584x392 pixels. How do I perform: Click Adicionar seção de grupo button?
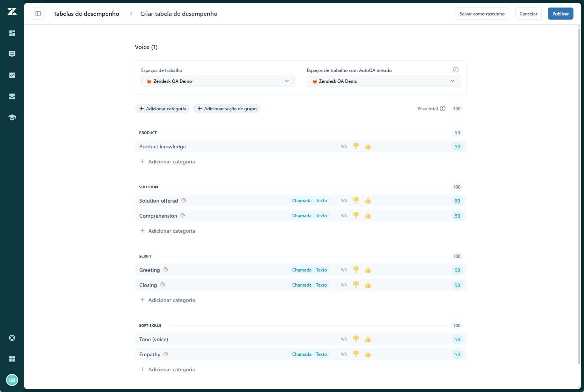(x=227, y=108)
